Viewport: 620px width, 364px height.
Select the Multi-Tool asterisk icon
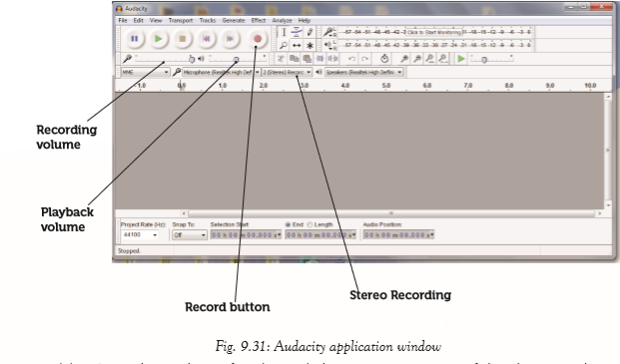click(x=310, y=46)
